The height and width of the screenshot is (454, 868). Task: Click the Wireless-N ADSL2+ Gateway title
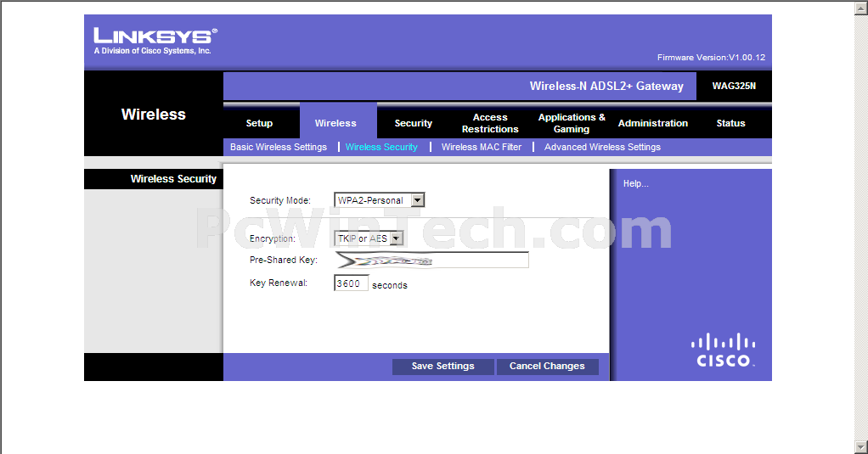click(x=606, y=86)
